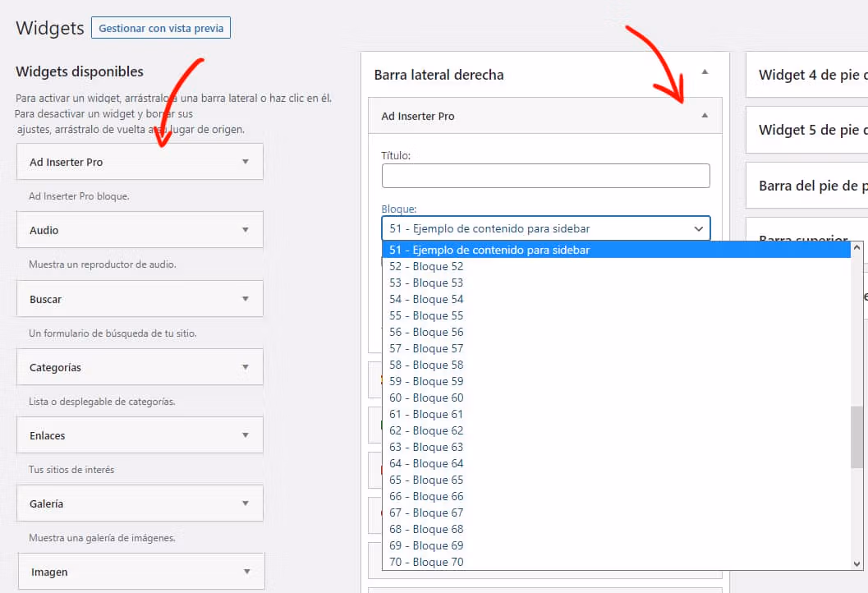Select option 55 - Bloque 55
Screen dimensions: 868x593
pos(616,315)
